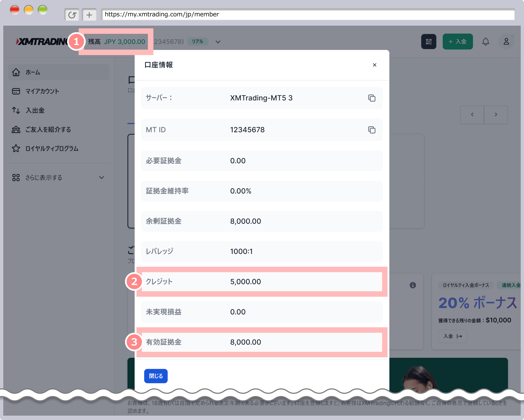Click the info circle icon

tap(413, 285)
